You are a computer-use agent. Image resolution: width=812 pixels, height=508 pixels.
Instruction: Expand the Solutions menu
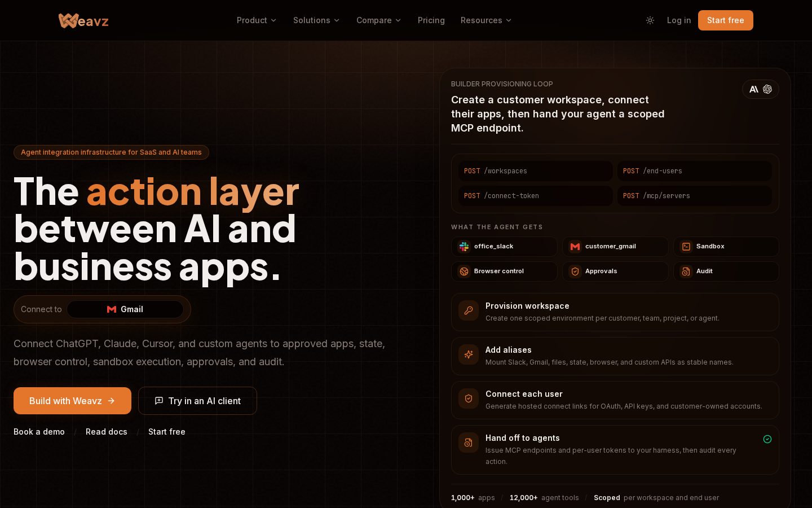coord(316,20)
